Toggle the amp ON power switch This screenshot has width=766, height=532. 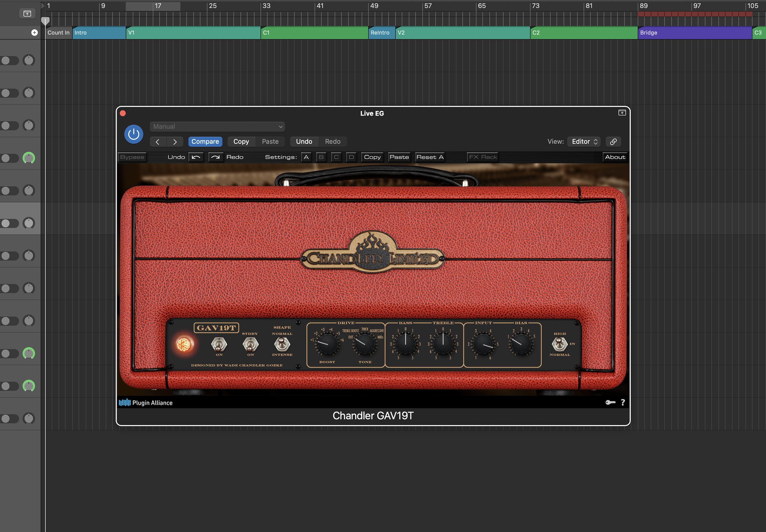point(219,344)
